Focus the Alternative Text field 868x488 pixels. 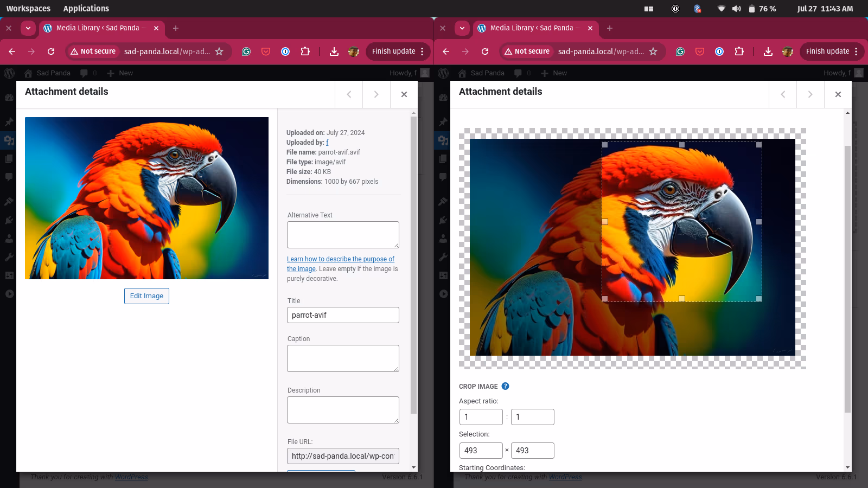click(343, 235)
